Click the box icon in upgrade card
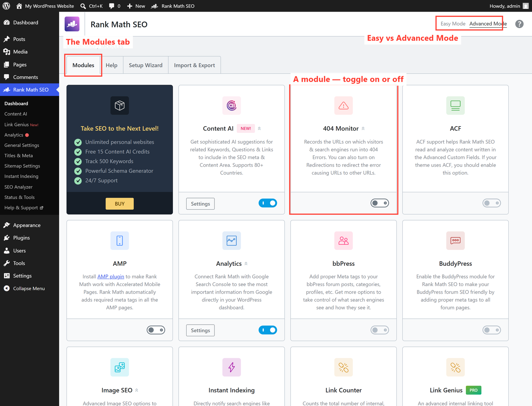The height and width of the screenshot is (406, 532). click(x=120, y=106)
